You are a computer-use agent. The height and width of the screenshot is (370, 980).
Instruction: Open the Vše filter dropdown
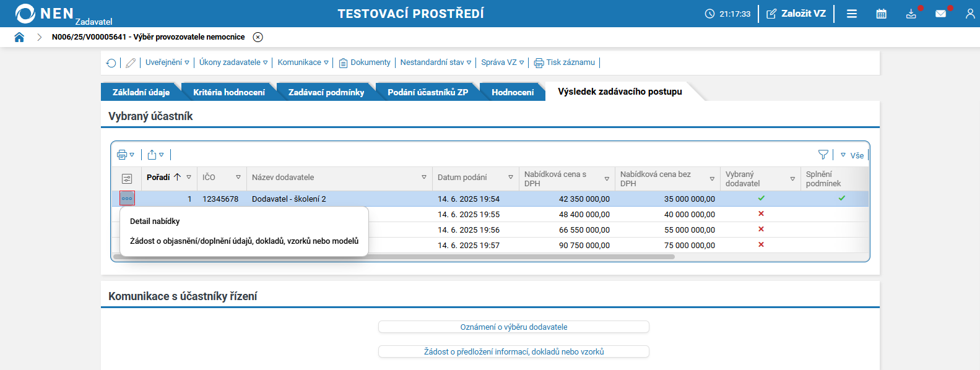click(852, 155)
